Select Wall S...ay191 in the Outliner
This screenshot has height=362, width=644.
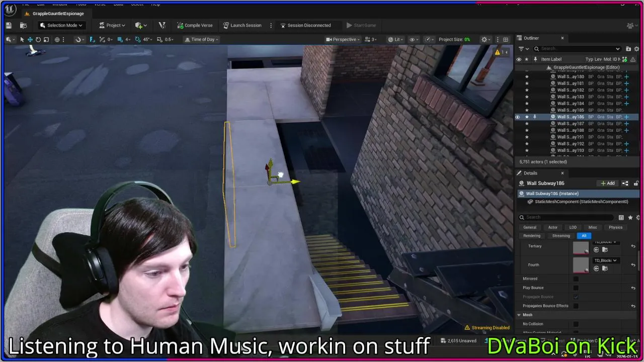[x=571, y=137]
